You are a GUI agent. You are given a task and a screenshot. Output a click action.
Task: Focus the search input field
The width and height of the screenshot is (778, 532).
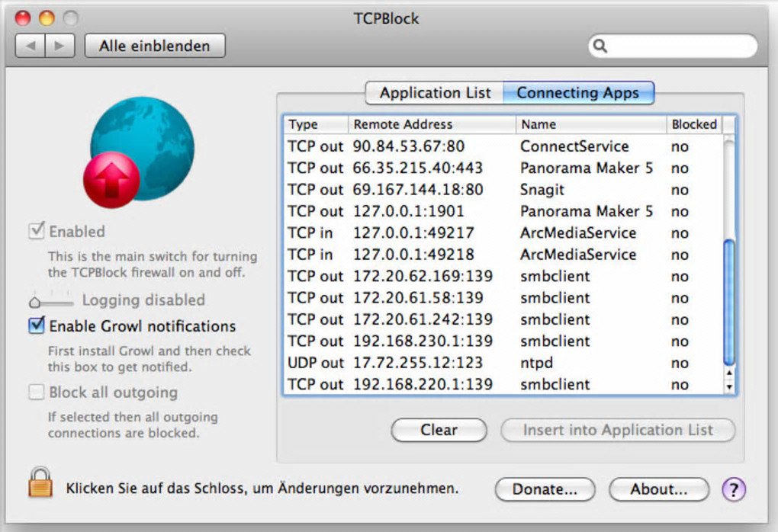pos(673,46)
